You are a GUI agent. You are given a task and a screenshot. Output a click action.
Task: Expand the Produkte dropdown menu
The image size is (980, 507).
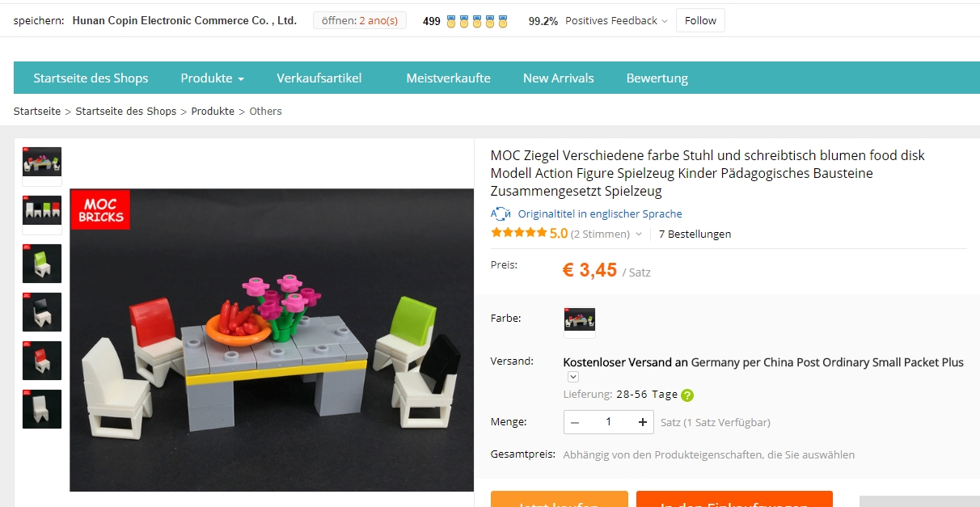point(213,78)
